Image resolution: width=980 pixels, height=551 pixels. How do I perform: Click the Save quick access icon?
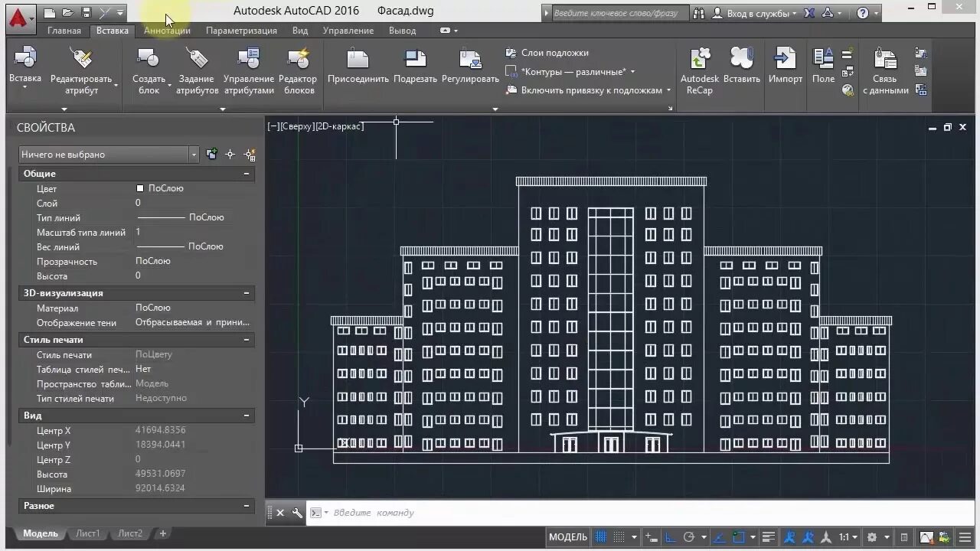pos(86,13)
